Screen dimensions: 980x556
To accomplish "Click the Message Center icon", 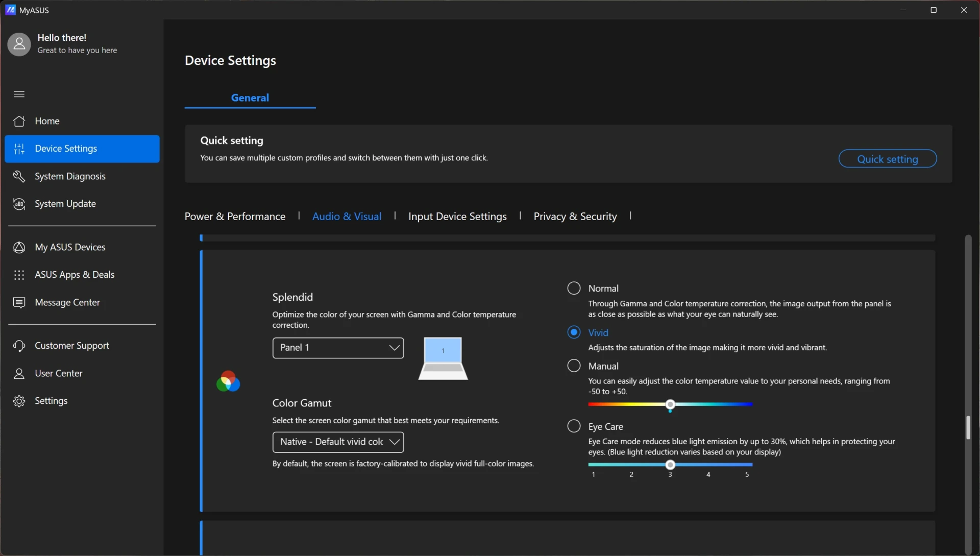I will [19, 302].
